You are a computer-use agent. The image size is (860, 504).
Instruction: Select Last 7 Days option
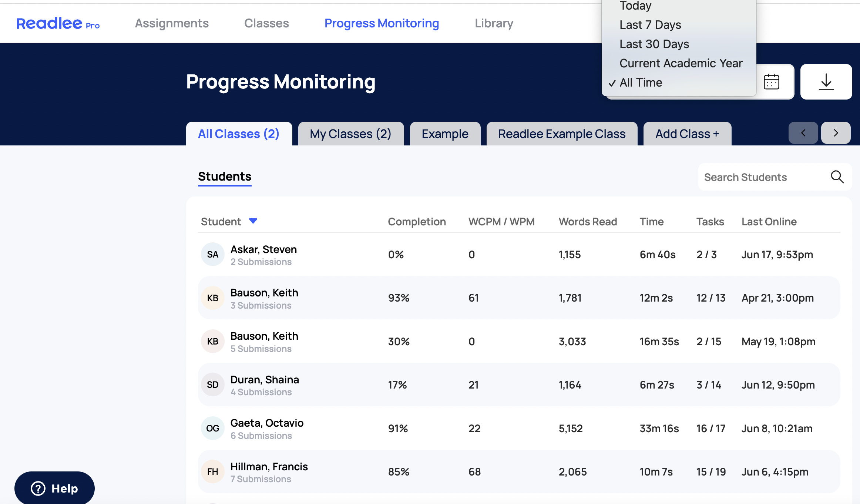tap(650, 25)
